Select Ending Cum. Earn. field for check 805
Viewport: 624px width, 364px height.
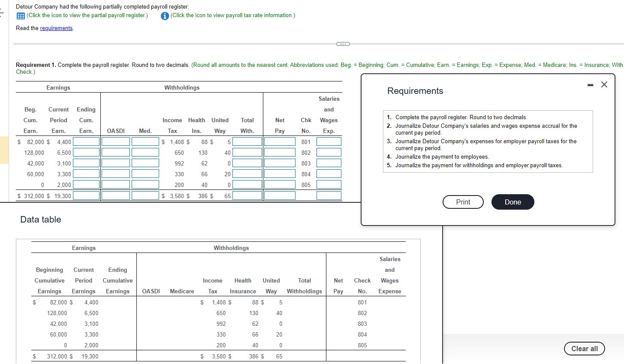click(x=86, y=184)
